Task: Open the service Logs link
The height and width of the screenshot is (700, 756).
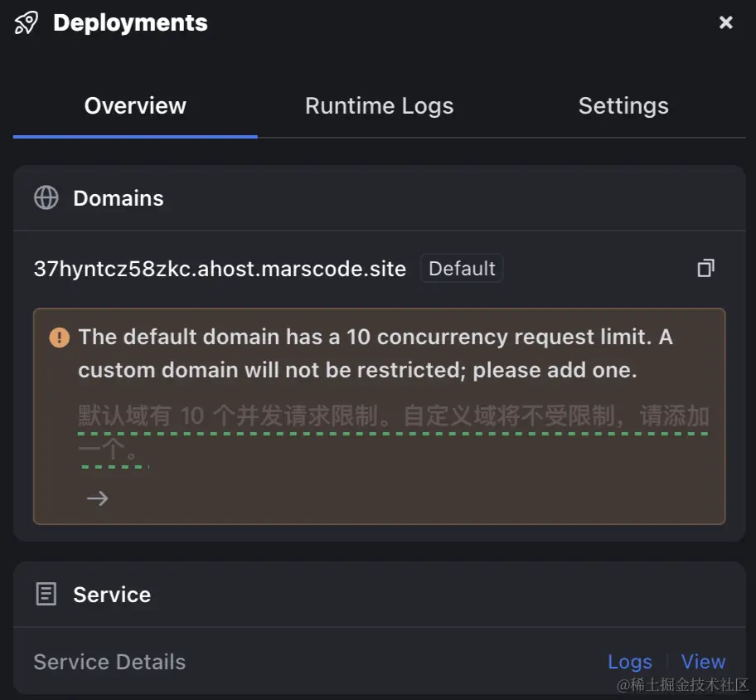Action: [x=630, y=662]
